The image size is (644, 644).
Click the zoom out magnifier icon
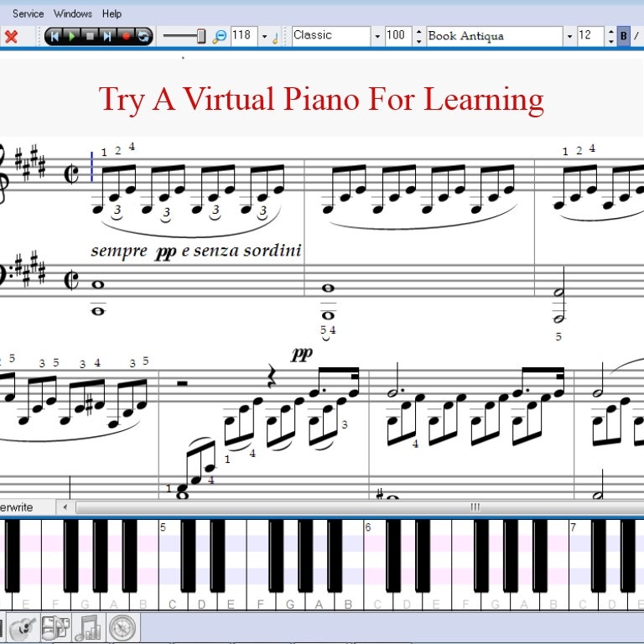coord(219,37)
